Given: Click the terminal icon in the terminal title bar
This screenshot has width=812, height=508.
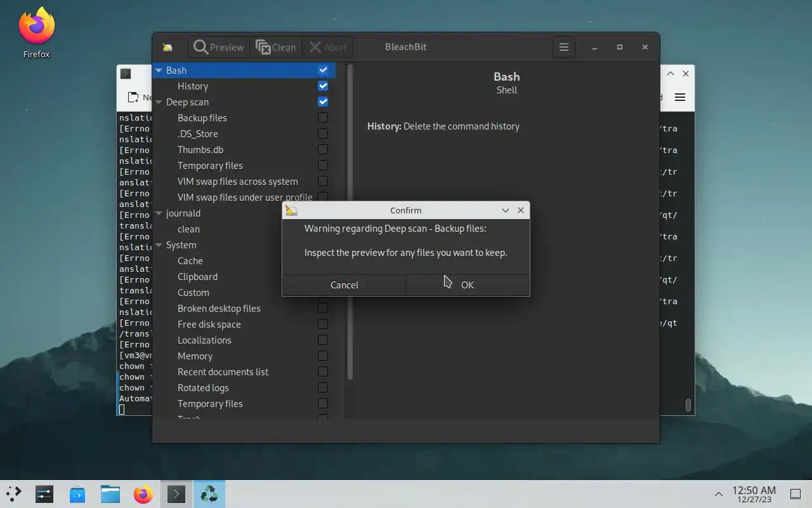Looking at the screenshot, I should point(126,74).
